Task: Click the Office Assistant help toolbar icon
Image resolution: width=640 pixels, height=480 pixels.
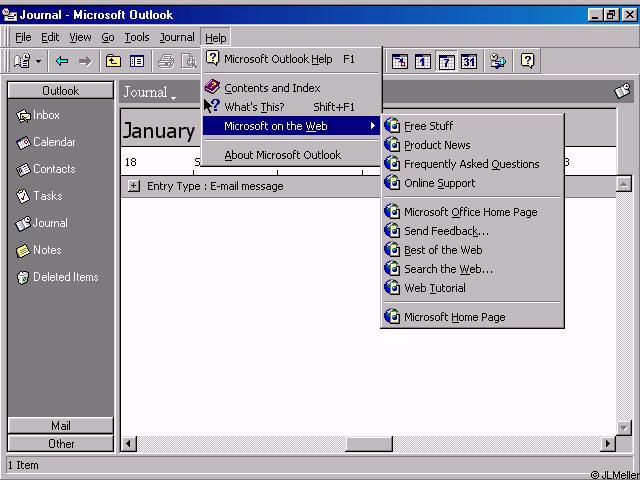Action: click(x=527, y=62)
